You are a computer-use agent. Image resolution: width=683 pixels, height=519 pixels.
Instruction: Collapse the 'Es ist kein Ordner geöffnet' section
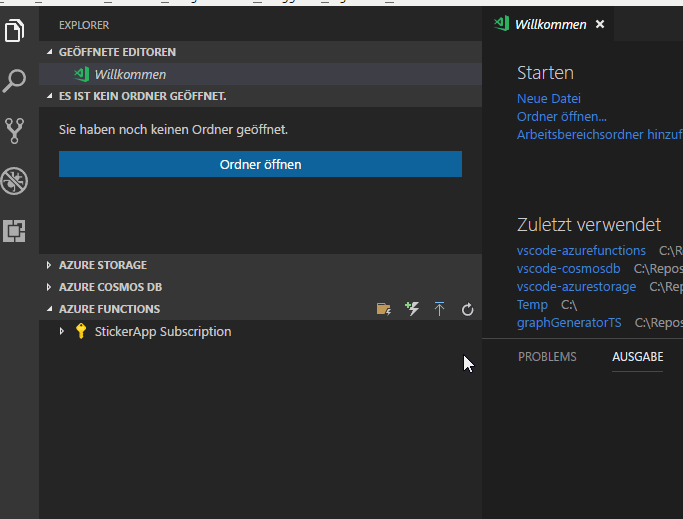49,96
